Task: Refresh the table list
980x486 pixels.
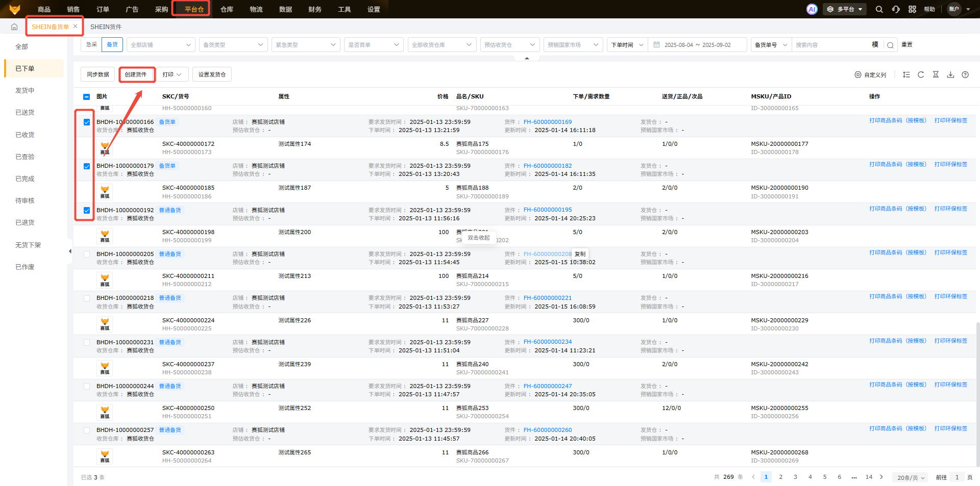Action: (921, 74)
